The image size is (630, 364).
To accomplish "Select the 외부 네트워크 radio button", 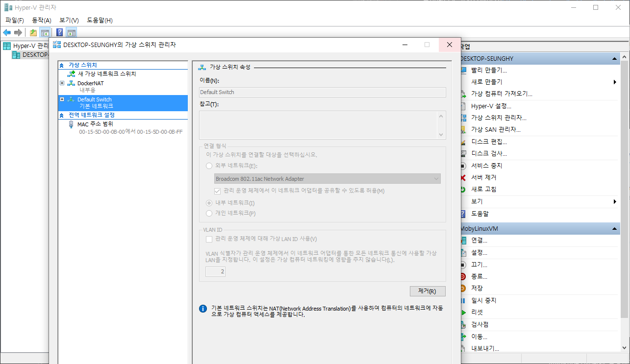I will point(209,166).
